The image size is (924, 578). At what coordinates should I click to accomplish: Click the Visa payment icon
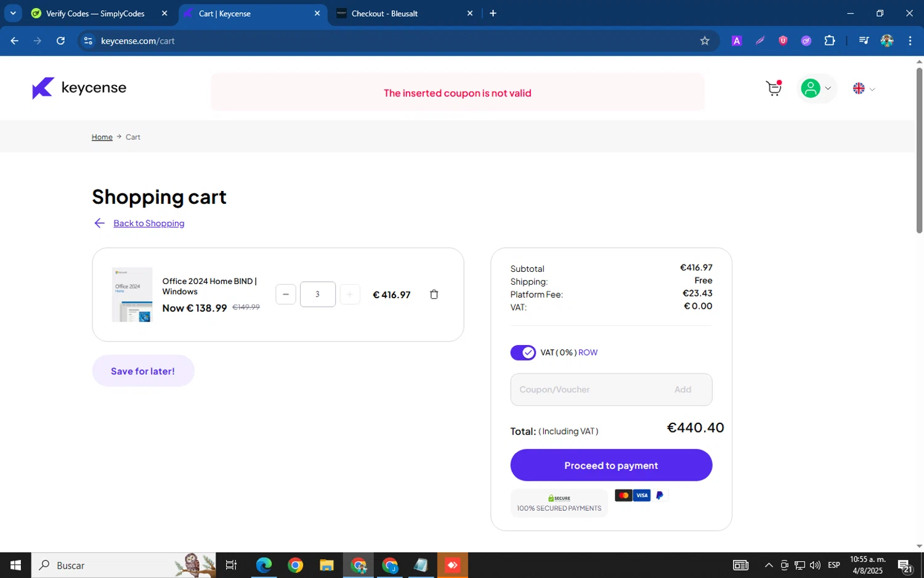tap(642, 495)
